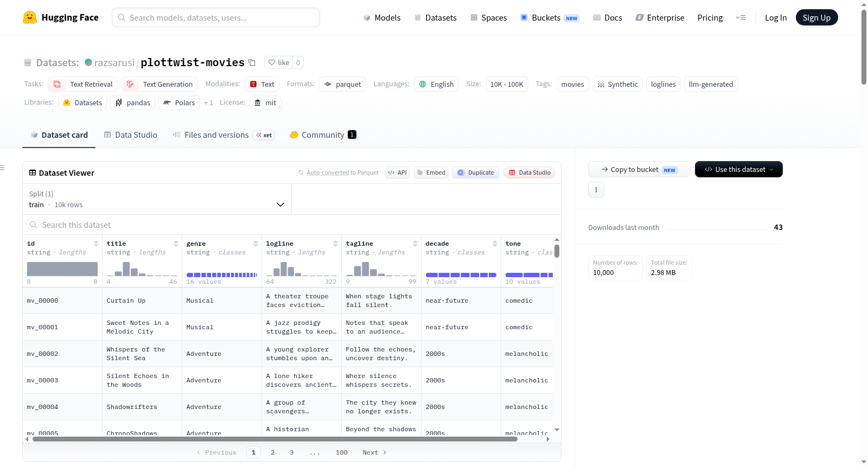Go to page 3 of the dataset
Image resolution: width=868 pixels, height=467 pixels.
tap(291, 452)
